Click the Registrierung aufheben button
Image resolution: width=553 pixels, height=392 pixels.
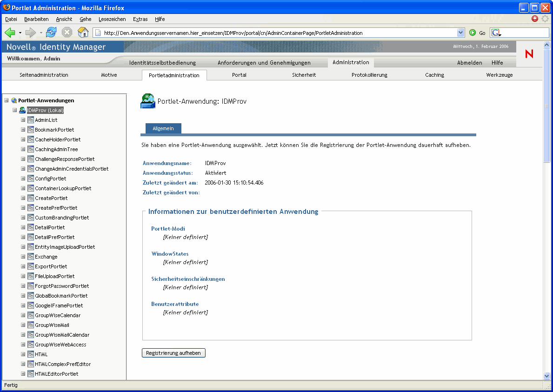tap(173, 353)
